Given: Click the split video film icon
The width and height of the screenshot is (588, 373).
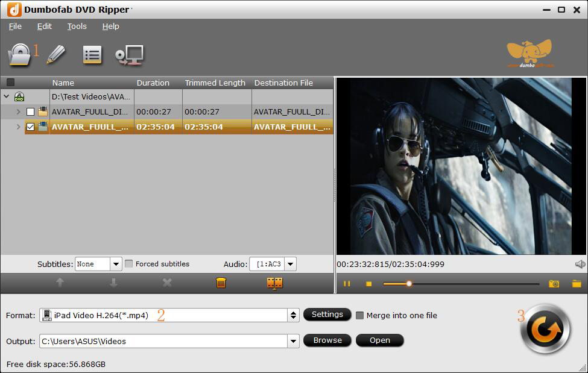Looking at the screenshot, I should pos(274,283).
